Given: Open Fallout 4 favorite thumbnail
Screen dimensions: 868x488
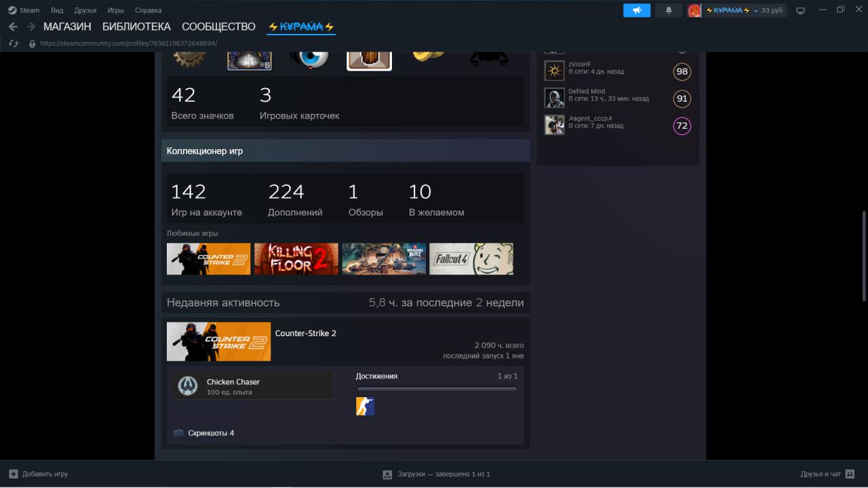Looking at the screenshot, I should [x=471, y=259].
